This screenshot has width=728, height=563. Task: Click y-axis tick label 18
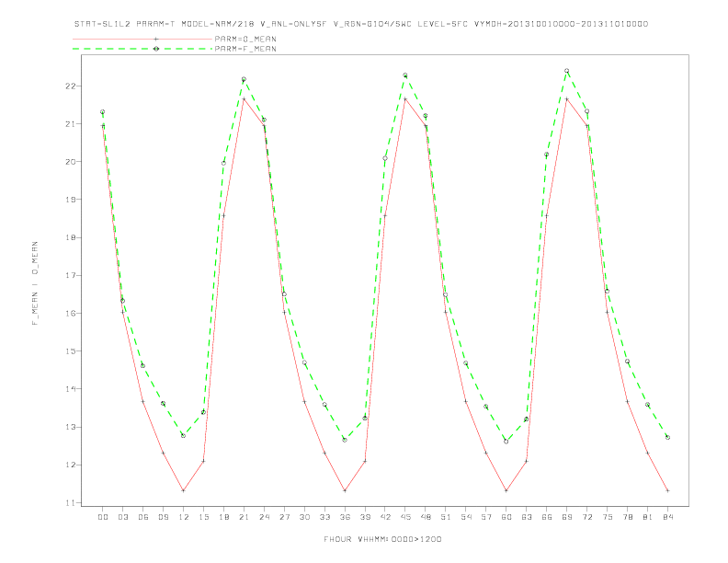pos(70,237)
